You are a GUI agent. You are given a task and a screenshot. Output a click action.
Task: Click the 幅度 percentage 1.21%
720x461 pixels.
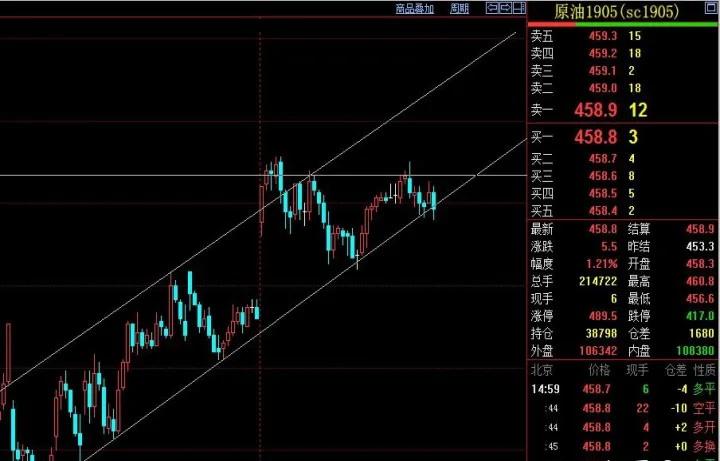602,264
